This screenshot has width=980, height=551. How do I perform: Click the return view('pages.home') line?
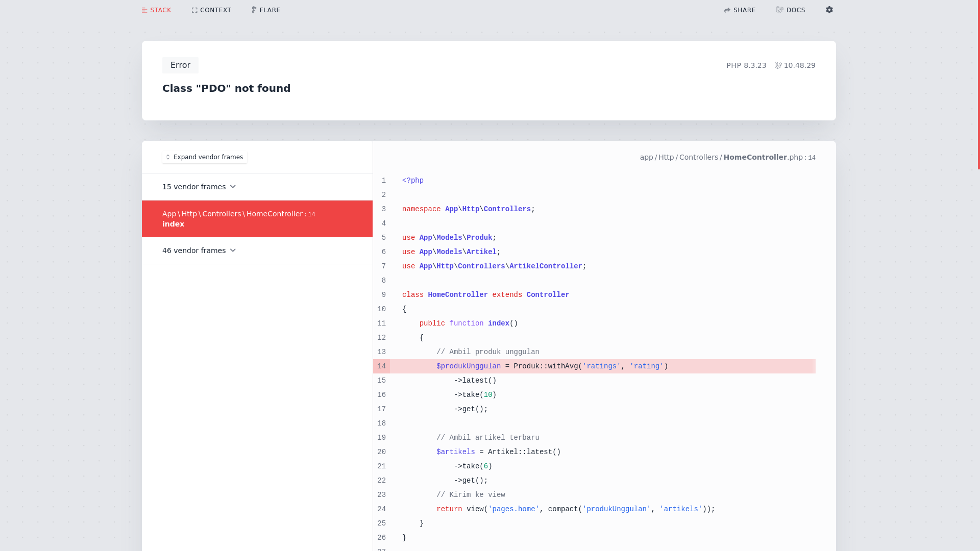point(576,509)
